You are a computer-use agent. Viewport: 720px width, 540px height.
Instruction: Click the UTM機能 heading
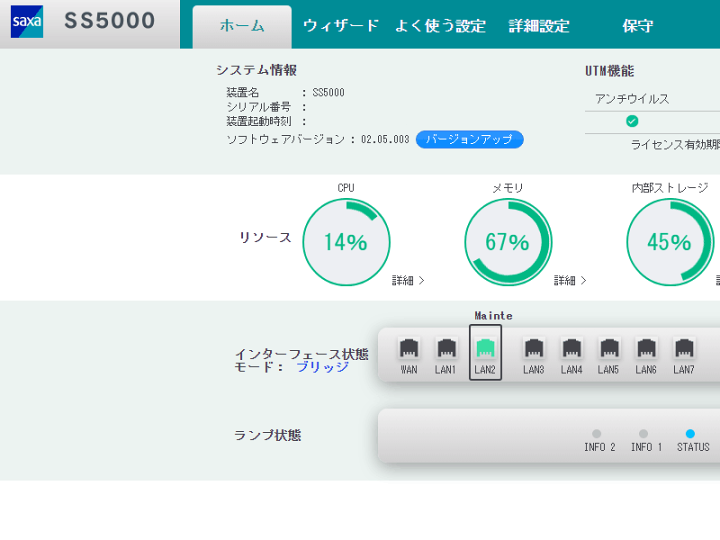click(x=609, y=71)
